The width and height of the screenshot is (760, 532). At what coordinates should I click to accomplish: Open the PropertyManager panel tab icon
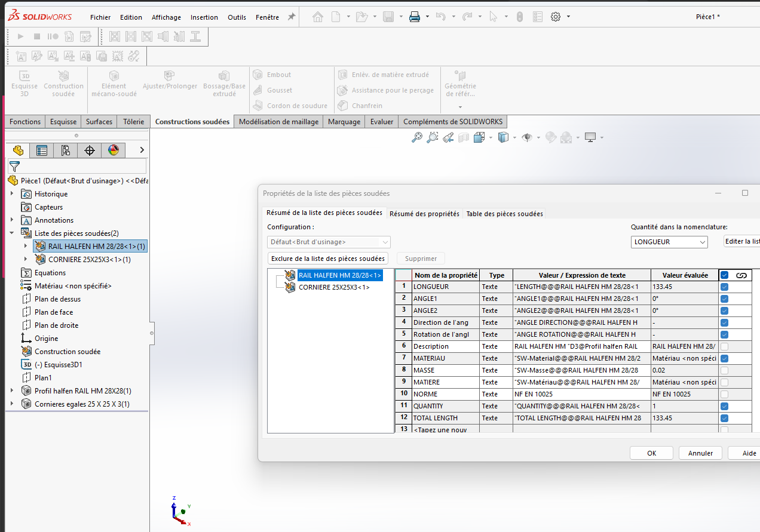(x=42, y=150)
